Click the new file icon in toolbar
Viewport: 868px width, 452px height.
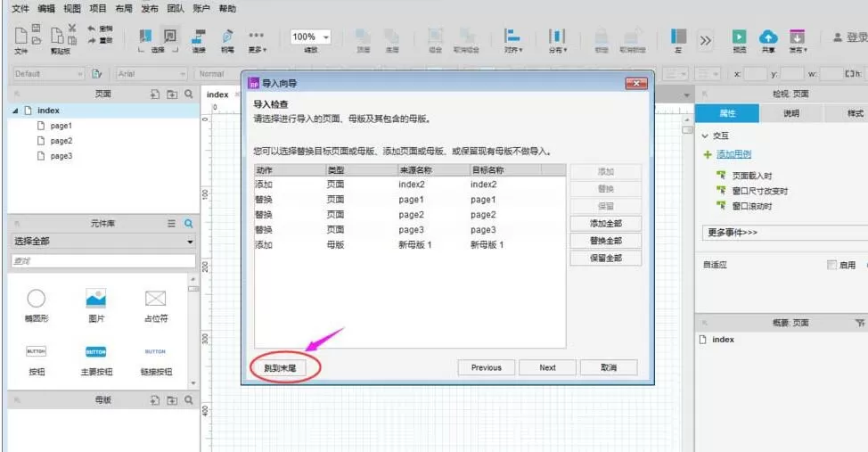20,35
